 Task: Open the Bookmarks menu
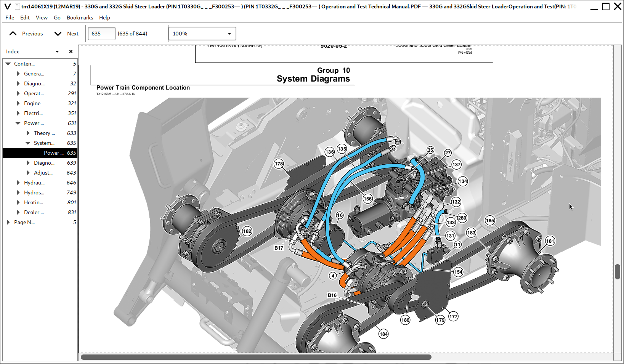pyautogui.click(x=80, y=18)
